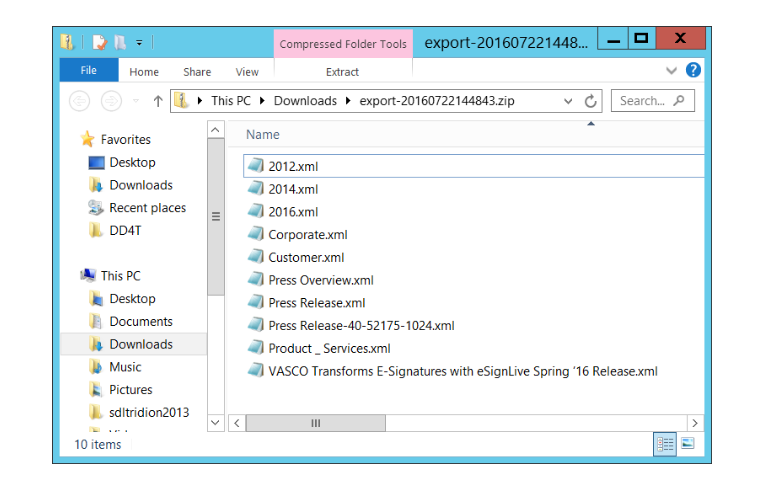Viewport: 778px width, 482px height.
Task: Open Customize Quick Access Toolbar dropdown
Action: tap(139, 42)
